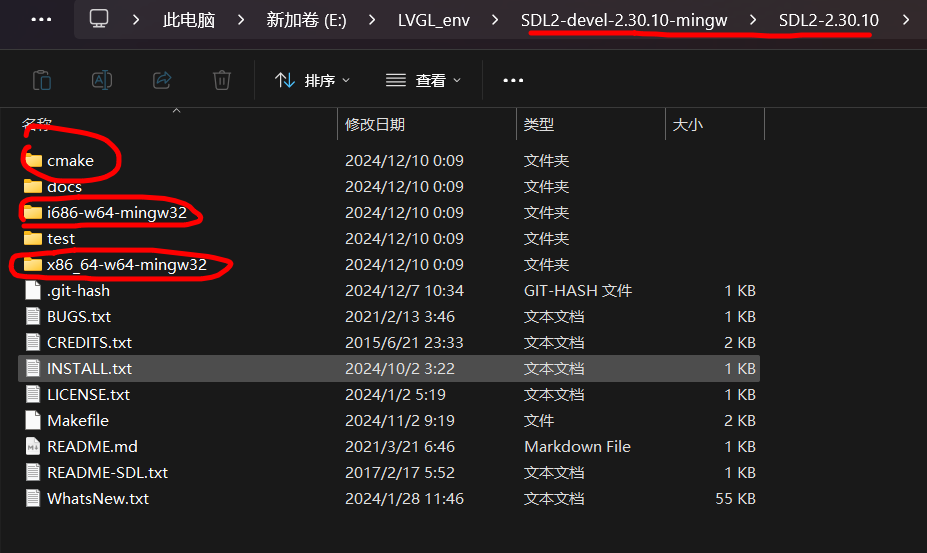
Task: Click the test folder icon
Action: tap(33, 238)
